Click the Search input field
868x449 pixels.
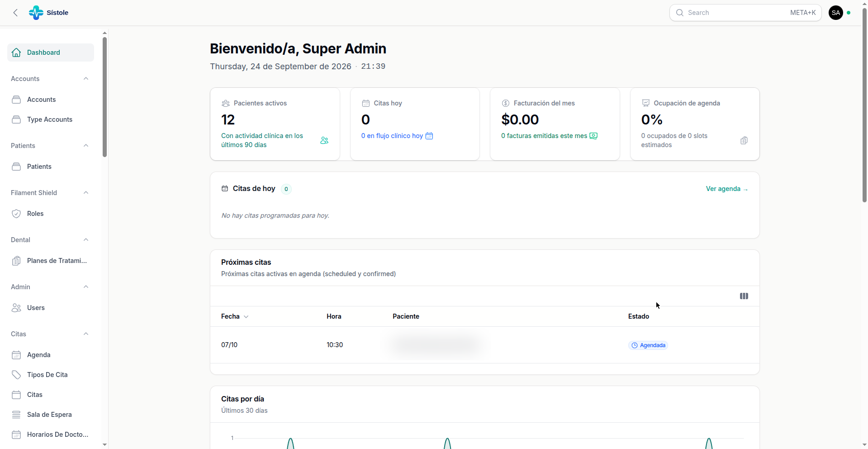745,13
